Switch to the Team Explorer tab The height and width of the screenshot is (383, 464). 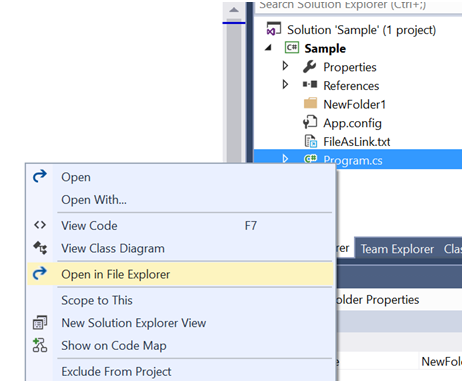pyautogui.click(x=397, y=249)
